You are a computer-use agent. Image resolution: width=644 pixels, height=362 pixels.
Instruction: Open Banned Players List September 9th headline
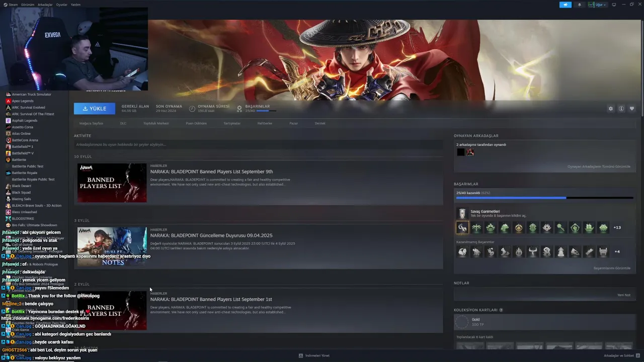211,171
